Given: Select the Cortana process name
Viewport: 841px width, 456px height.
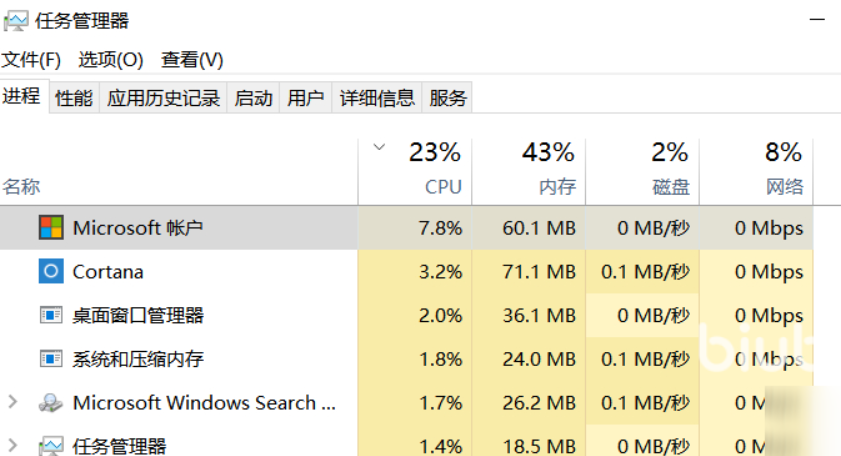Looking at the screenshot, I should coord(108,271).
